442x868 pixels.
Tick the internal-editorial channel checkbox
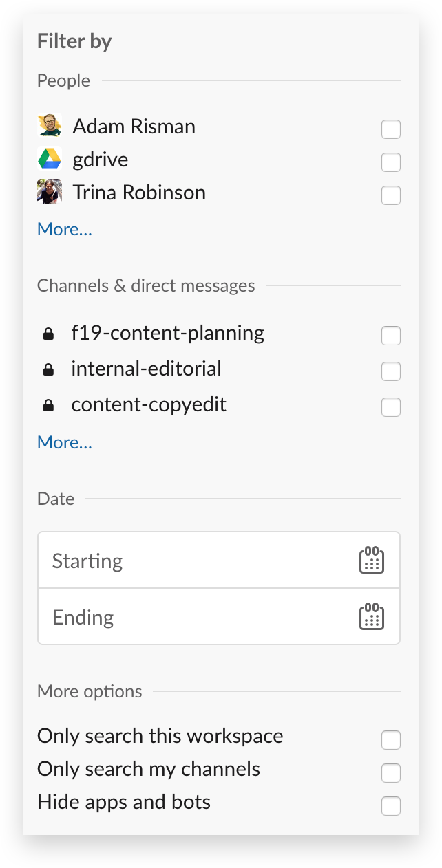point(391,371)
